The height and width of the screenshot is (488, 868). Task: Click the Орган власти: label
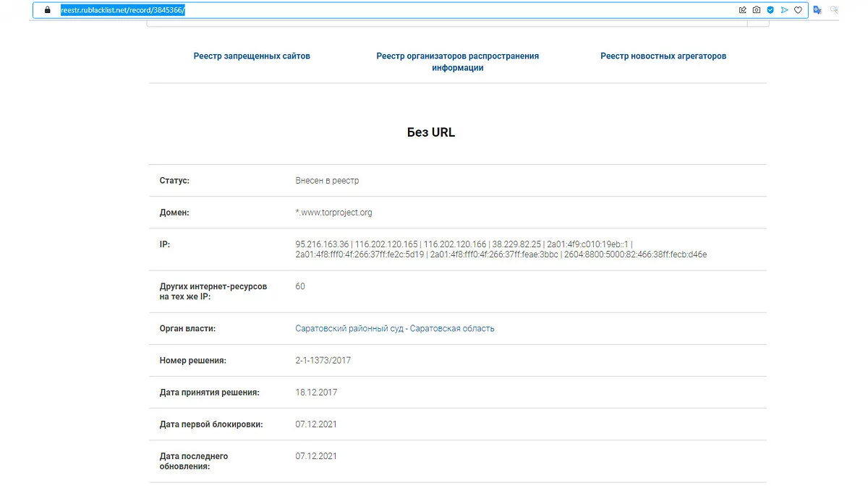[x=187, y=328]
